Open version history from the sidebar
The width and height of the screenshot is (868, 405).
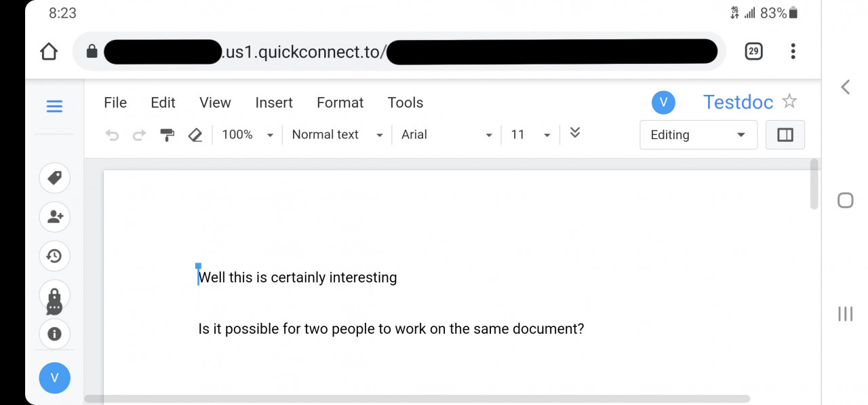pyautogui.click(x=54, y=256)
